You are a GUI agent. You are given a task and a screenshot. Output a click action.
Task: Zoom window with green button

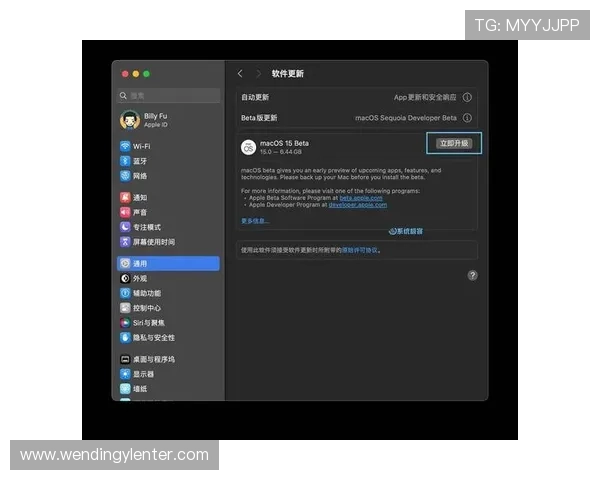click(x=147, y=74)
